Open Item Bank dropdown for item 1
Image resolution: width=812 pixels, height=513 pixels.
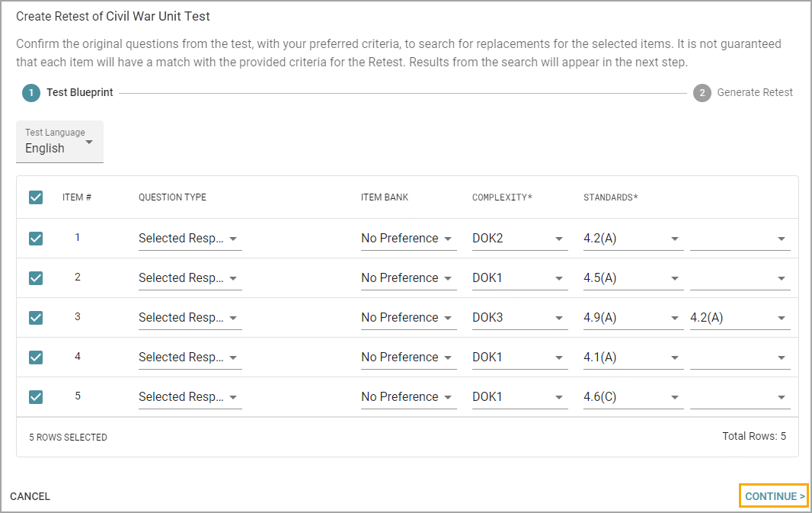pyautogui.click(x=408, y=239)
